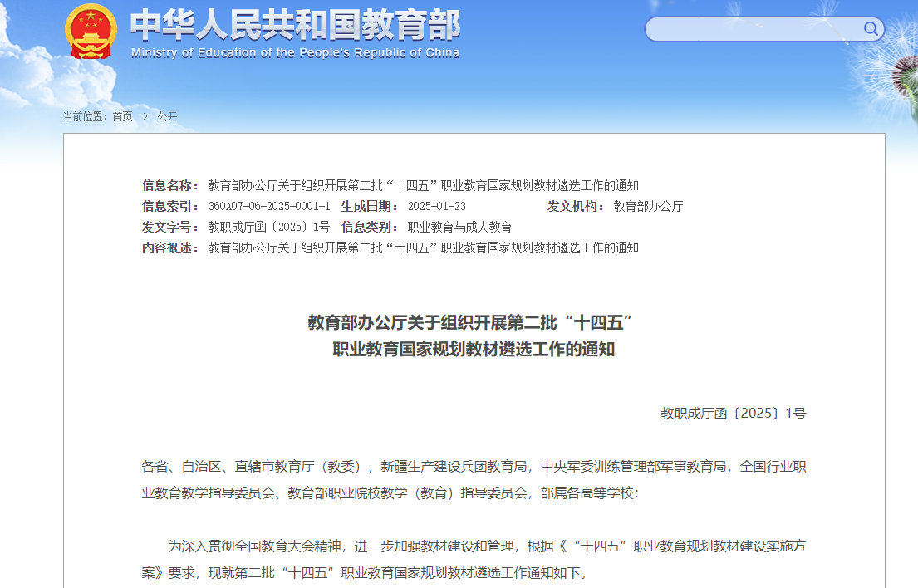Image resolution: width=918 pixels, height=588 pixels.
Task: Click the 生成日期 value 2025-01-23
Action: point(436,206)
